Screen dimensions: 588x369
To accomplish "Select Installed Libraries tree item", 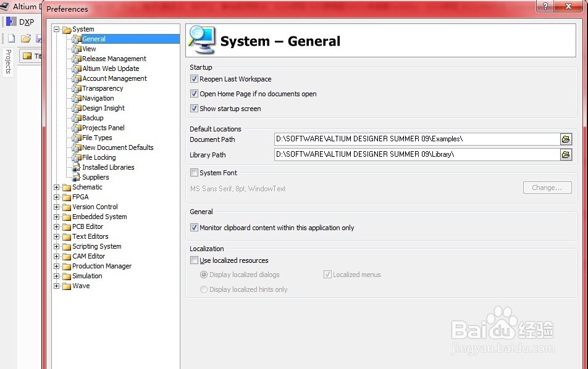I will coord(108,167).
